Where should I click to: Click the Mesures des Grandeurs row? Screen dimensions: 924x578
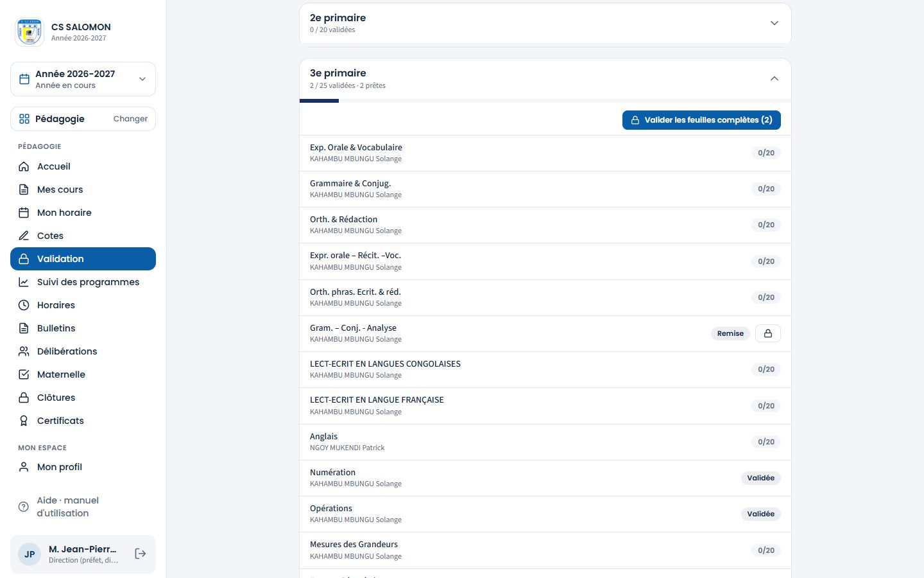pos(545,550)
